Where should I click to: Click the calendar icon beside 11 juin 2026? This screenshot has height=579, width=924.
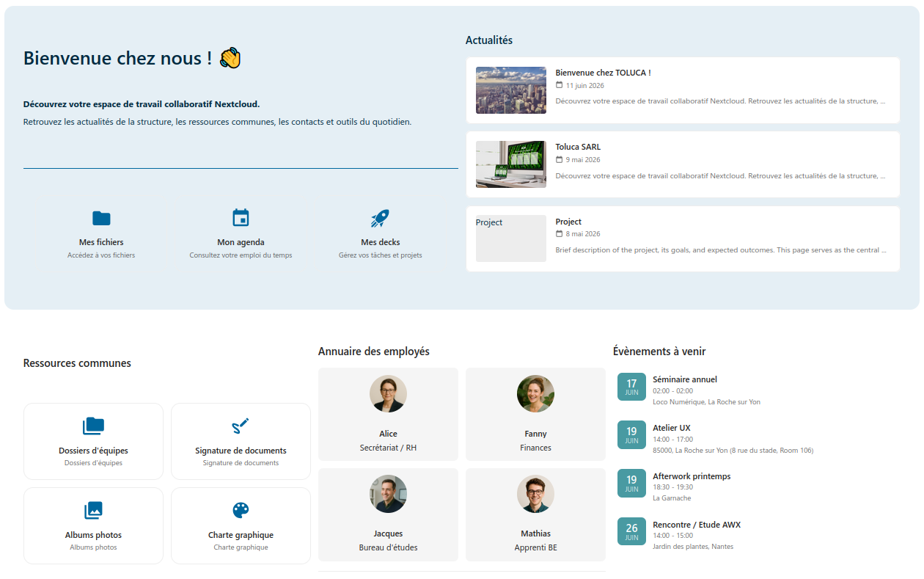[560, 85]
